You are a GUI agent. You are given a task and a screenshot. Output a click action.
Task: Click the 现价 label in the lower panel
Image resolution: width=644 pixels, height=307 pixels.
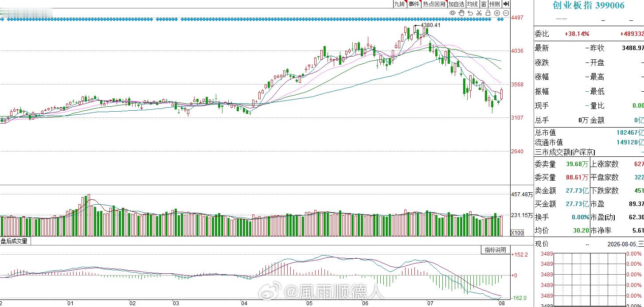point(542,244)
